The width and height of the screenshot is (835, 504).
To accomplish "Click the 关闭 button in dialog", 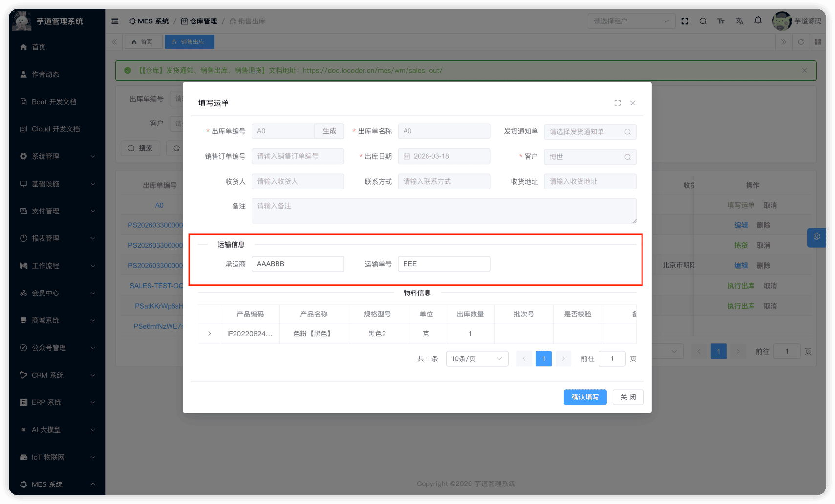I will click(628, 397).
